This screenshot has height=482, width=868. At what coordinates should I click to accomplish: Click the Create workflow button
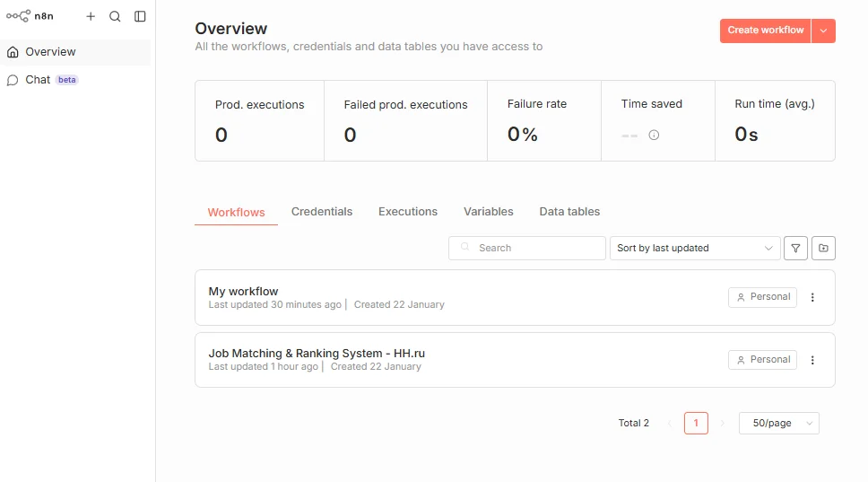click(765, 31)
